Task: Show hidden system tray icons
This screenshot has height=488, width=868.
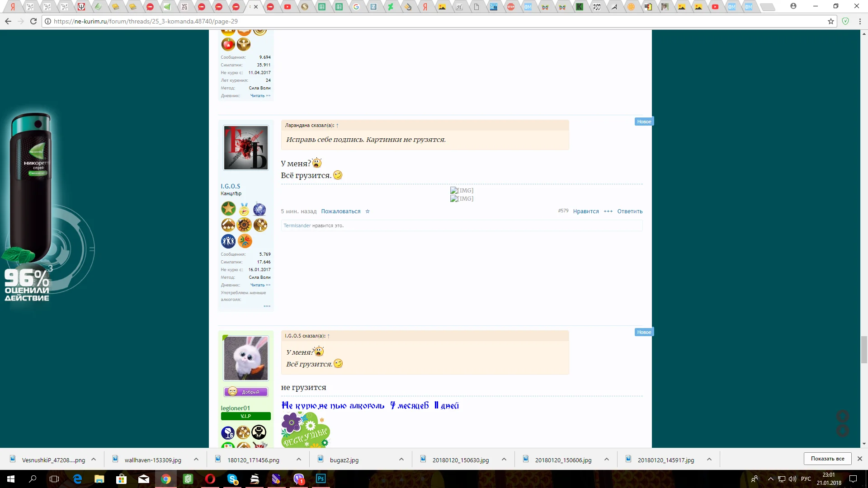Action: tap(771, 479)
